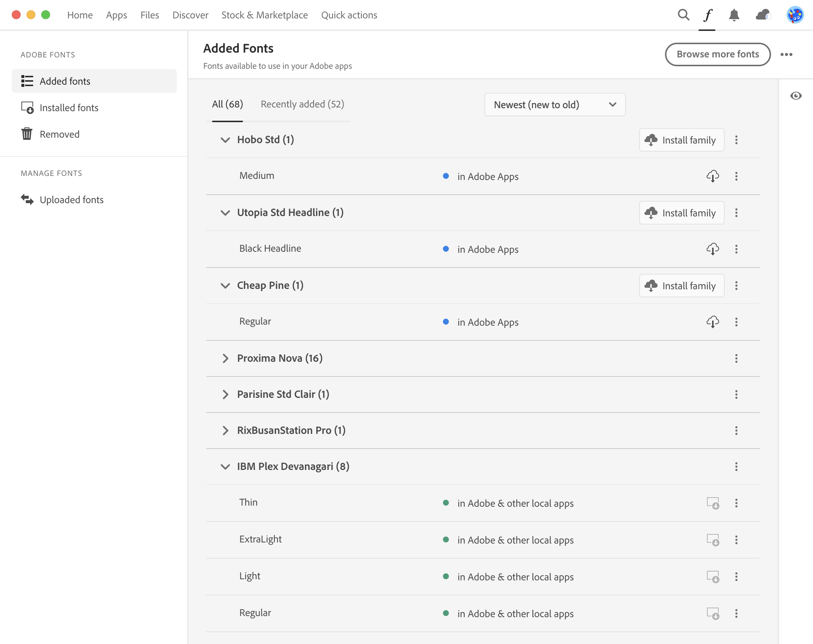Expand the Parisine Std Clair font family

tap(224, 394)
